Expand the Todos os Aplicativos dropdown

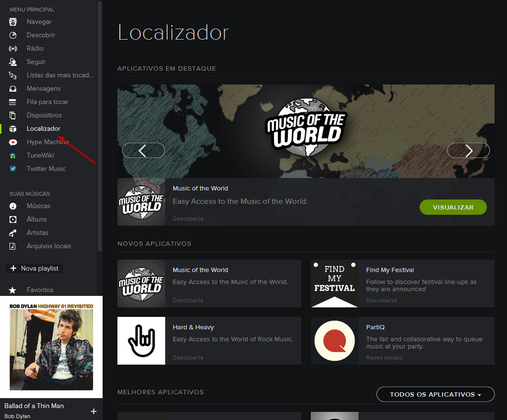(x=435, y=395)
